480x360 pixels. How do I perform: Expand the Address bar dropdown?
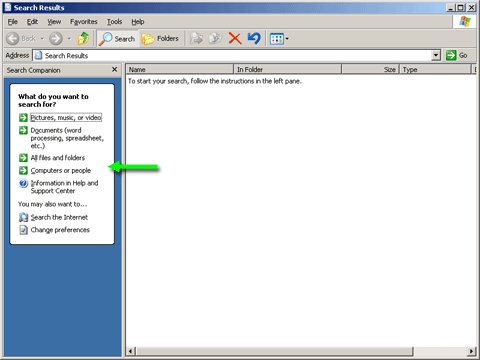436,55
